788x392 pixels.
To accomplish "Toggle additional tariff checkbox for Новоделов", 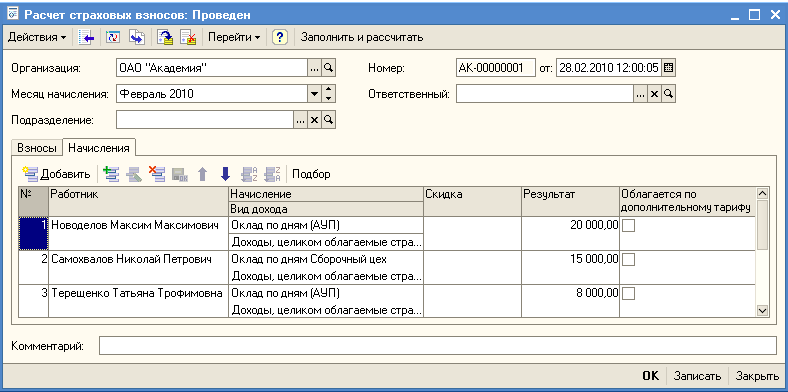I will click(x=629, y=226).
